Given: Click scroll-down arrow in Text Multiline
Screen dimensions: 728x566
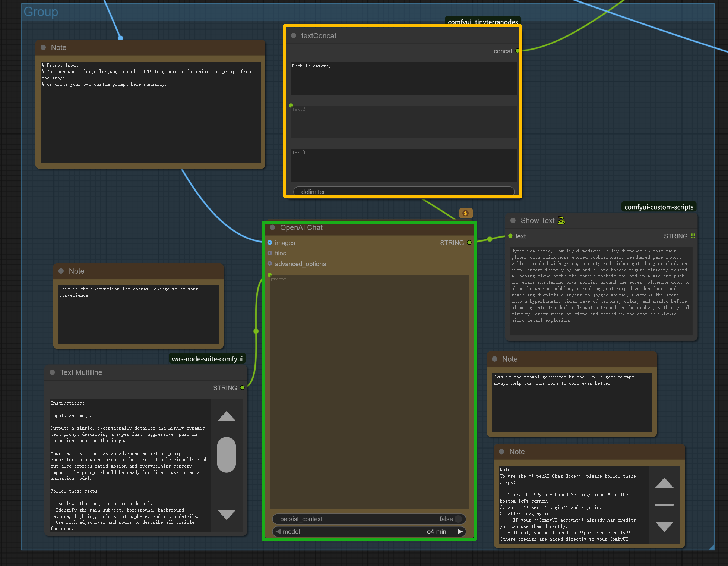Looking at the screenshot, I should 227,515.
